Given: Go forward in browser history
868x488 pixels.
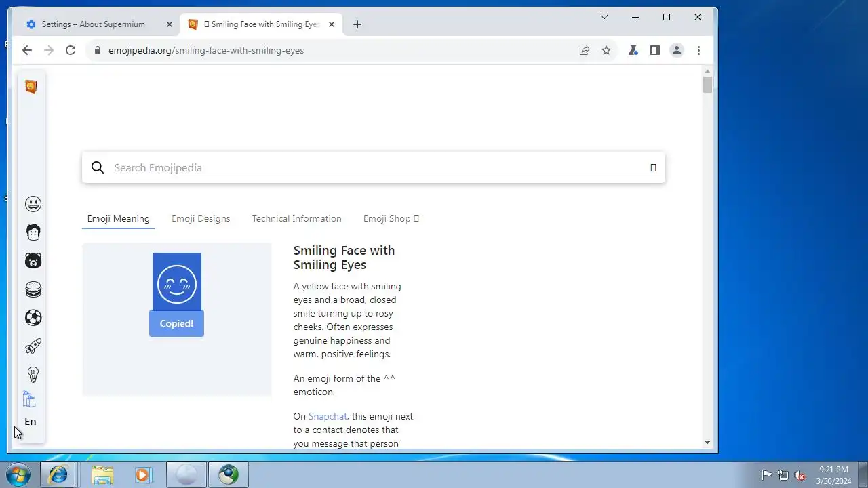Looking at the screenshot, I should point(48,50).
